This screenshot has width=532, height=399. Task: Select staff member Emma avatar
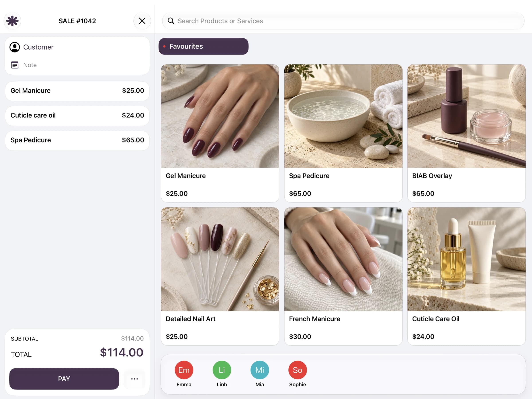(184, 370)
